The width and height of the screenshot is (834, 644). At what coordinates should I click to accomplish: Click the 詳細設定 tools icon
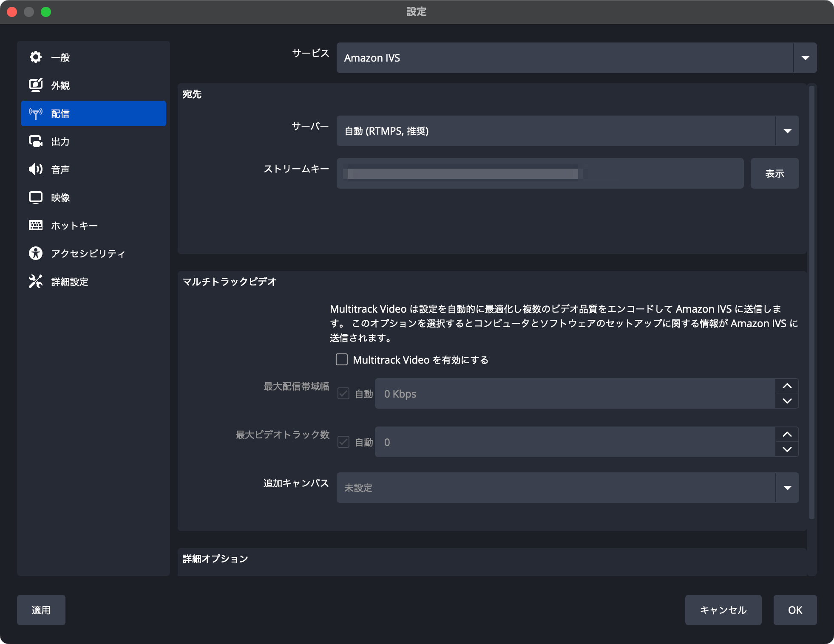[x=36, y=281]
